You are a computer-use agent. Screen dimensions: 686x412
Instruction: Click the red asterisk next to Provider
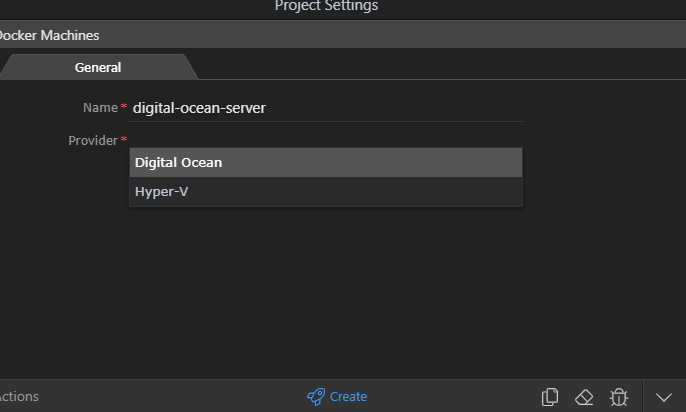pyautogui.click(x=124, y=139)
